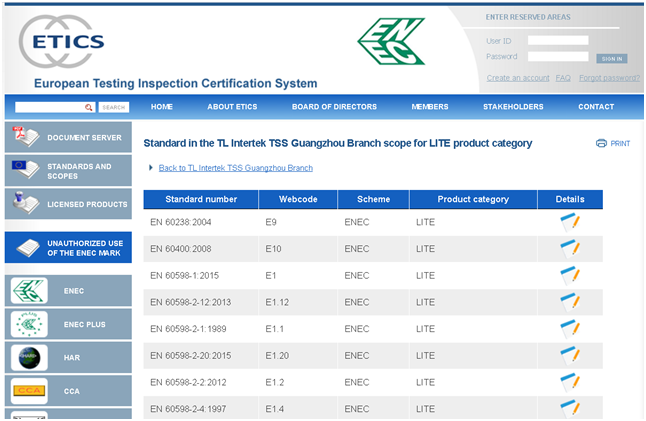Viewport: 646px width, 421px height.
Task: Click the printer icon next to PRINT
Action: pyautogui.click(x=601, y=143)
